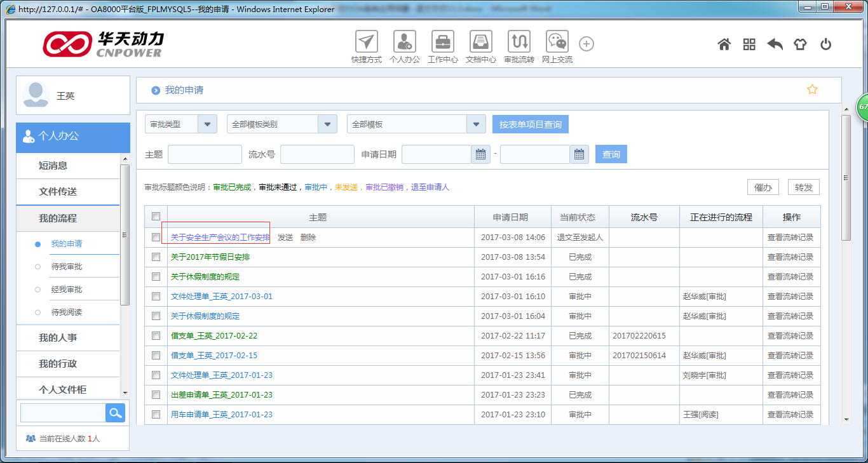Click the 转发 button
Viewport: 868px width, 463px height.
tap(804, 187)
